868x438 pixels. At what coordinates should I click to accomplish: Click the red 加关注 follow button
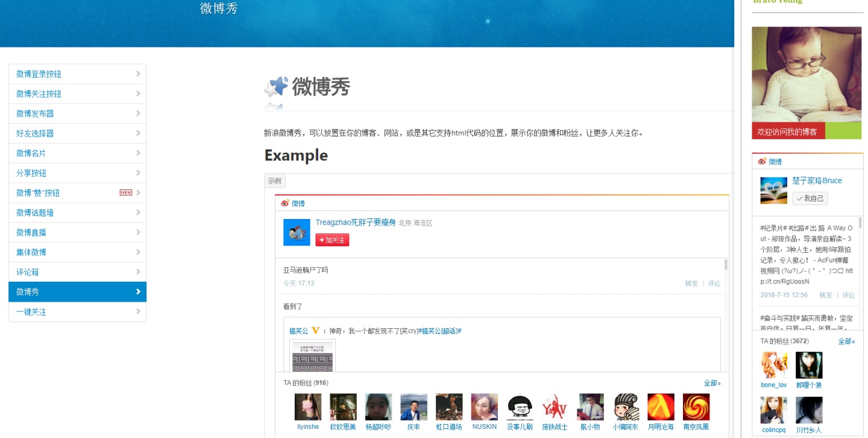(332, 240)
